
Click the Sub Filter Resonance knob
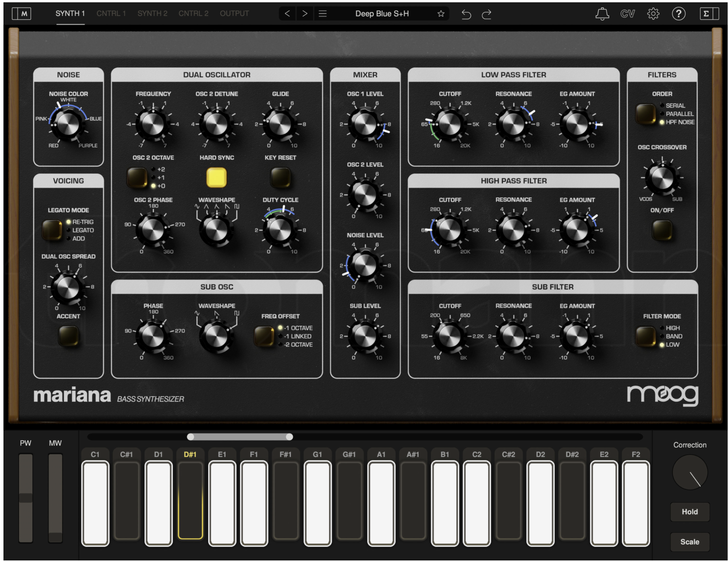pos(513,336)
